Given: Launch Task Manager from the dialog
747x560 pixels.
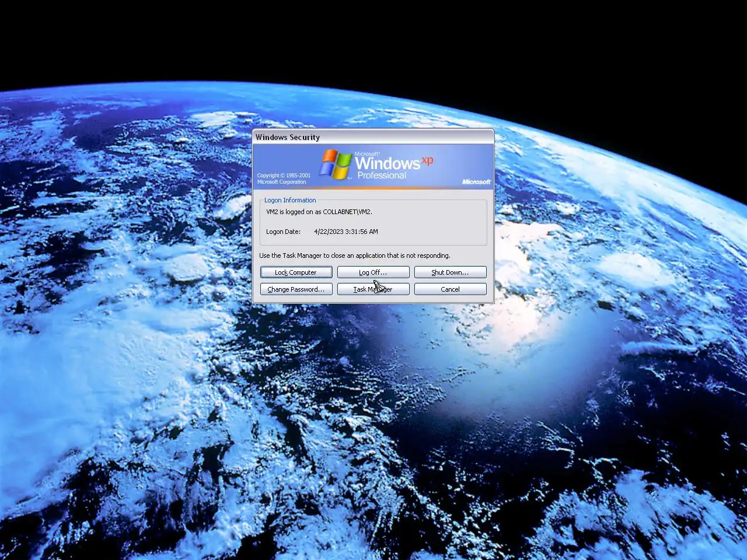Looking at the screenshot, I should (373, 289).
